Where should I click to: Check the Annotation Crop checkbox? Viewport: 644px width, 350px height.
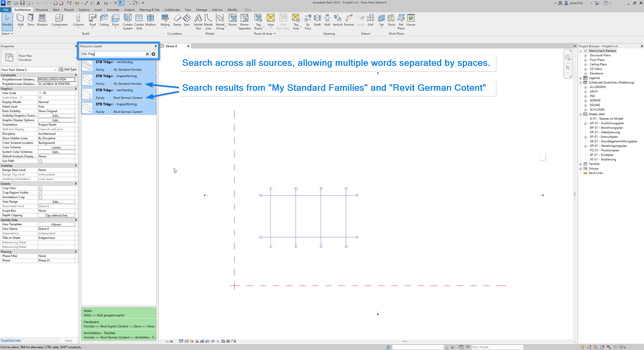click(x=40, y=197)
